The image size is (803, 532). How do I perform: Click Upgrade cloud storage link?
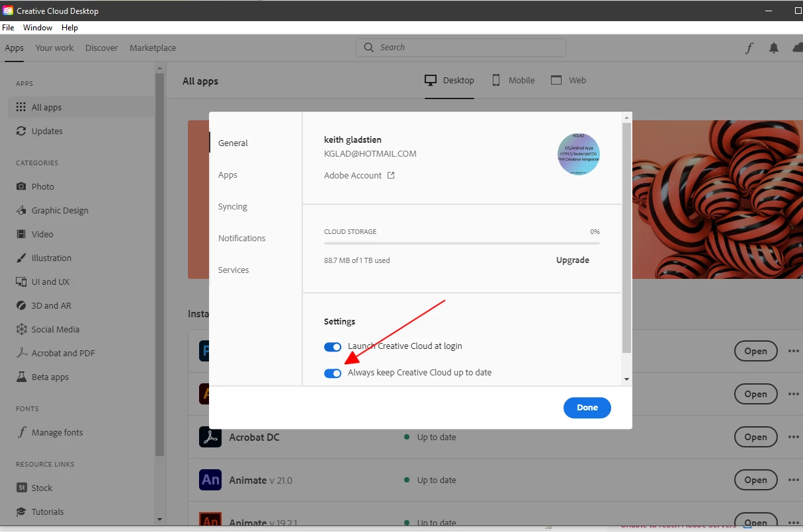point(573,260)
